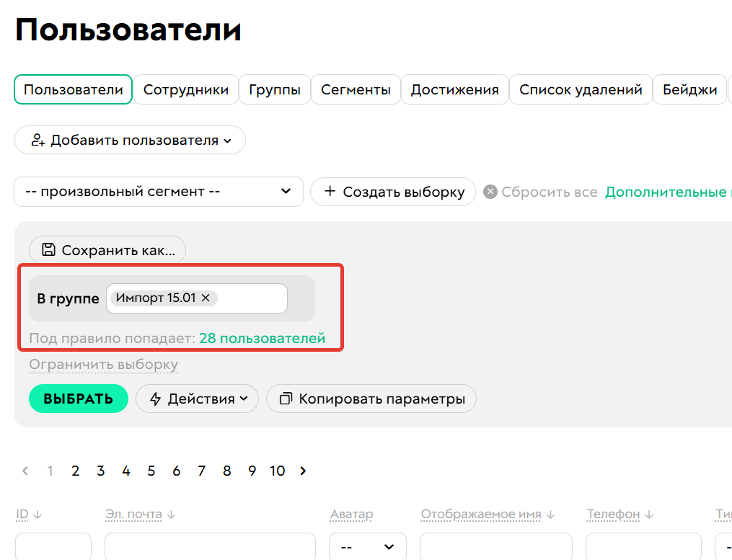The width and height of the screenshot is (732, 560).
Task: Click the previous-page arrow in pagination
Action: (25, 471)
